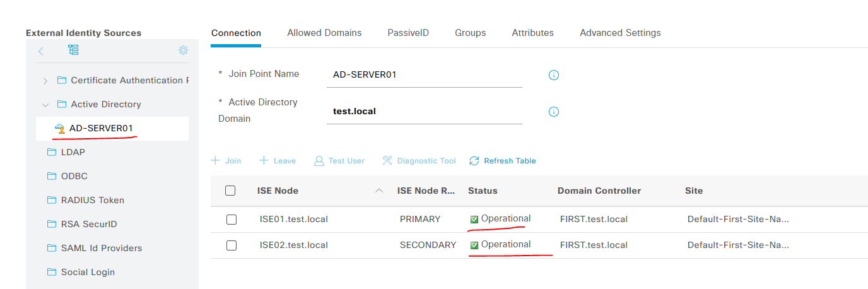868x289 pixels.
Task: Click the Diagnostic Tool button label
Action: tap(426, 161)
